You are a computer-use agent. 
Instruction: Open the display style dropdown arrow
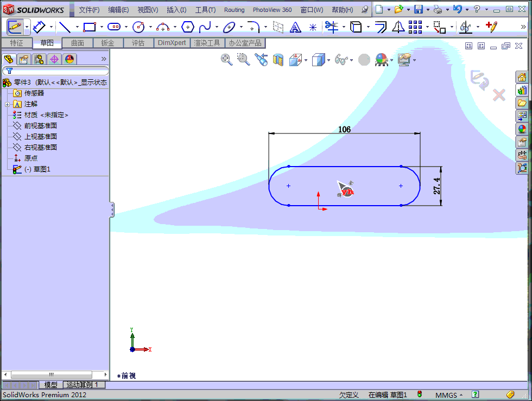[329, 60]
